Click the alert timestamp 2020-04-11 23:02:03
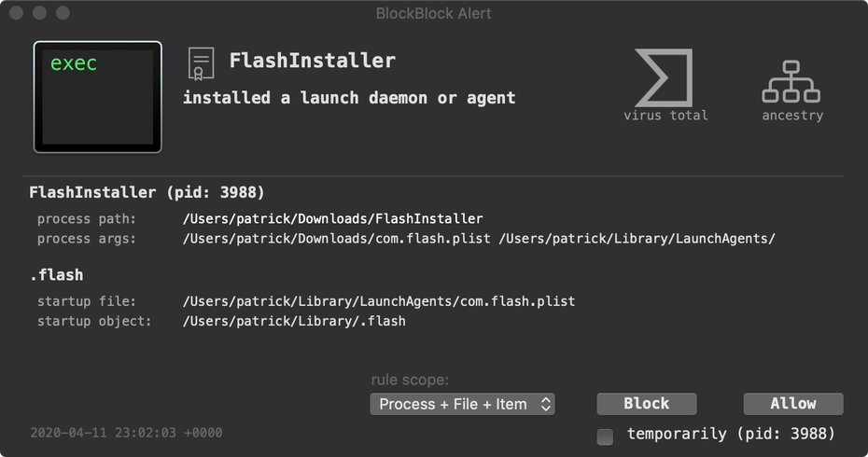The height and width of the screenshot is (457, 868). point(126,433)
